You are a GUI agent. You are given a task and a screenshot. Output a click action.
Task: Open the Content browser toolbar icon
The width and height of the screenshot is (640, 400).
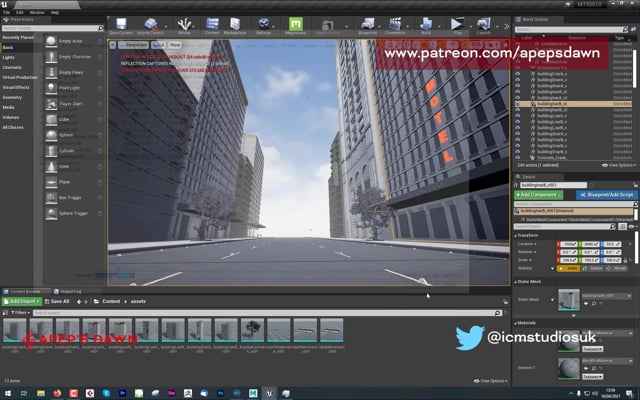[212, 24]
